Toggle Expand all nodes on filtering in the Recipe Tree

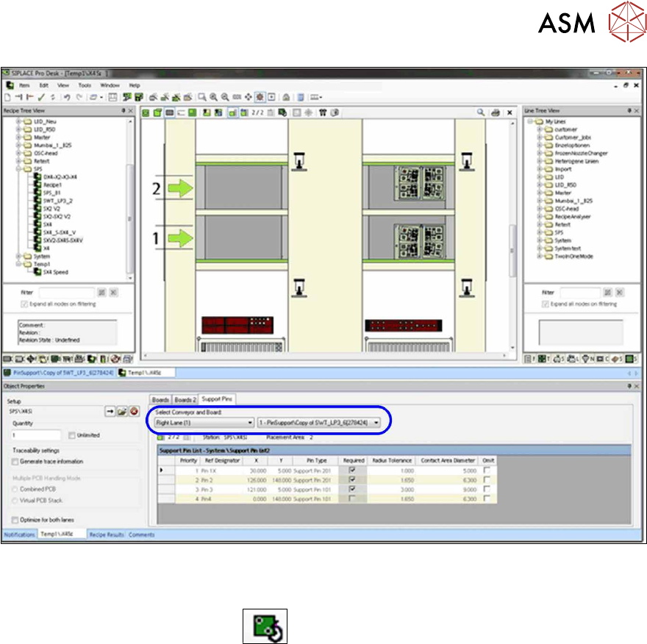point(24,304)
